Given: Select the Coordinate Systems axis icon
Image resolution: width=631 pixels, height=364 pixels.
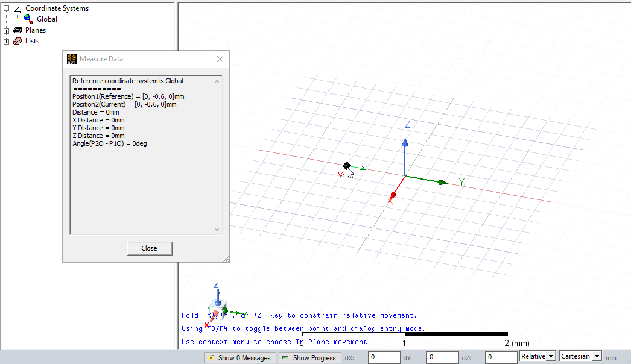Looking at the screenshot, I should (17, 8).
